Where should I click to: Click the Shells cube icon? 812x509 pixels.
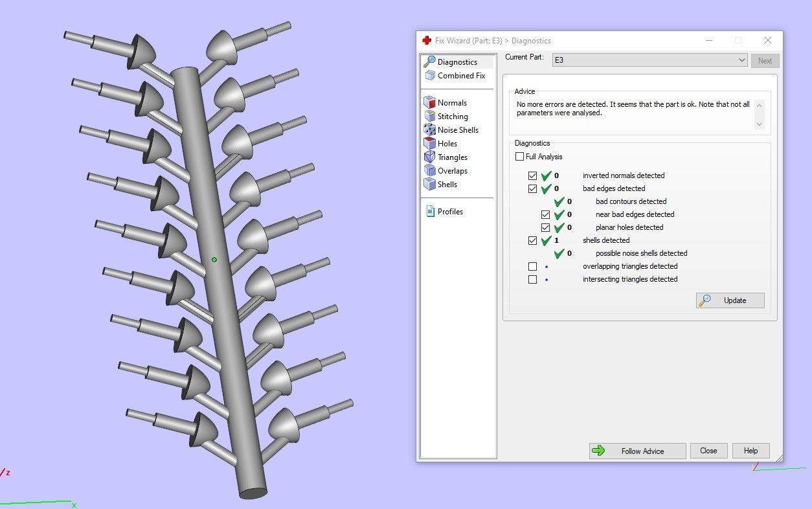pos(429,184)
